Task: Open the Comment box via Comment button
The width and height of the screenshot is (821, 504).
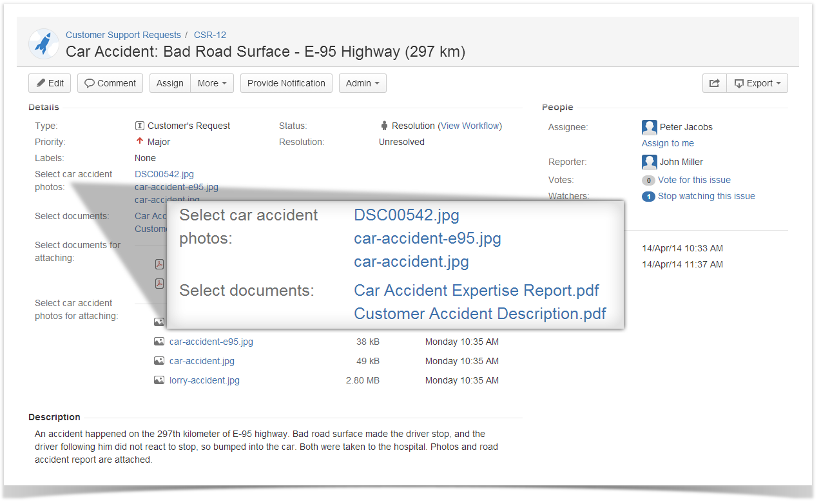Action: 110,83
